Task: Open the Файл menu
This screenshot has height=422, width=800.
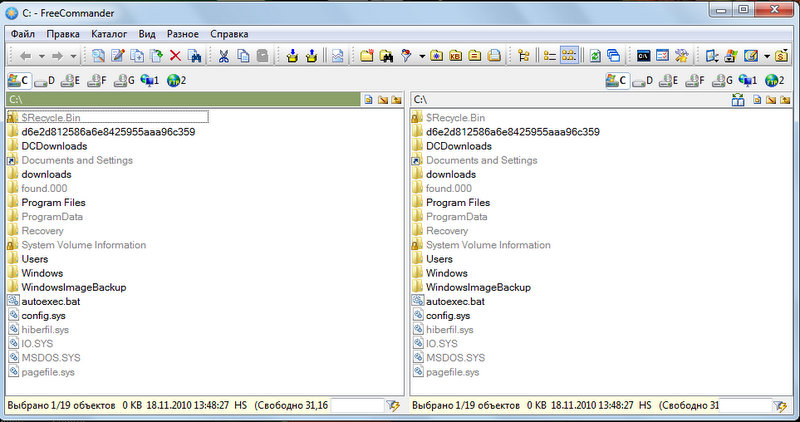Action: click(23, 34)
